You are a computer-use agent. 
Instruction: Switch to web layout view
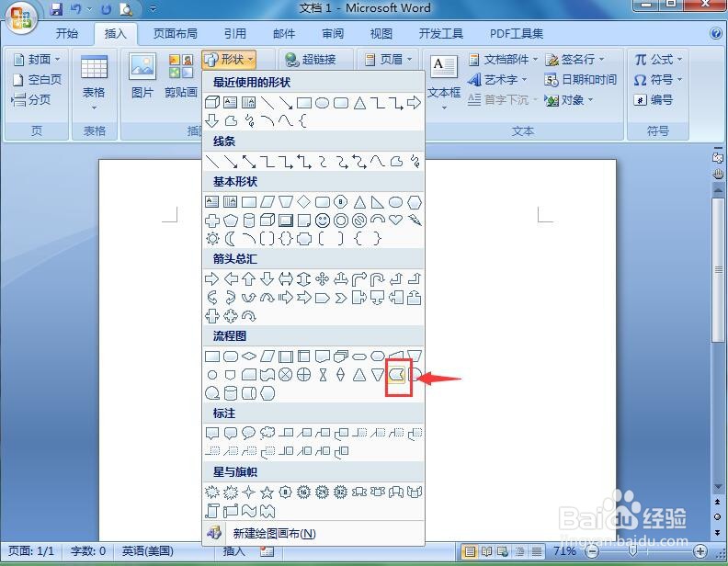click(504, 551)
